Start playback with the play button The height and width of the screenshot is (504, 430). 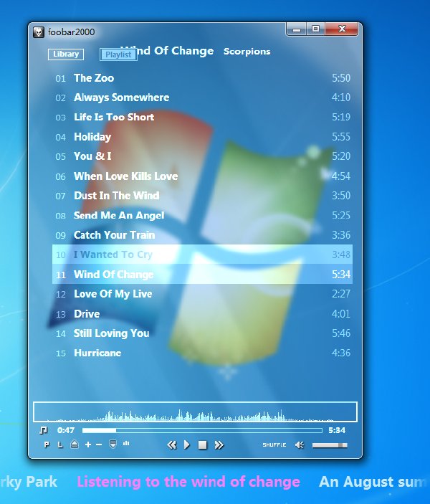pos(187,445)
